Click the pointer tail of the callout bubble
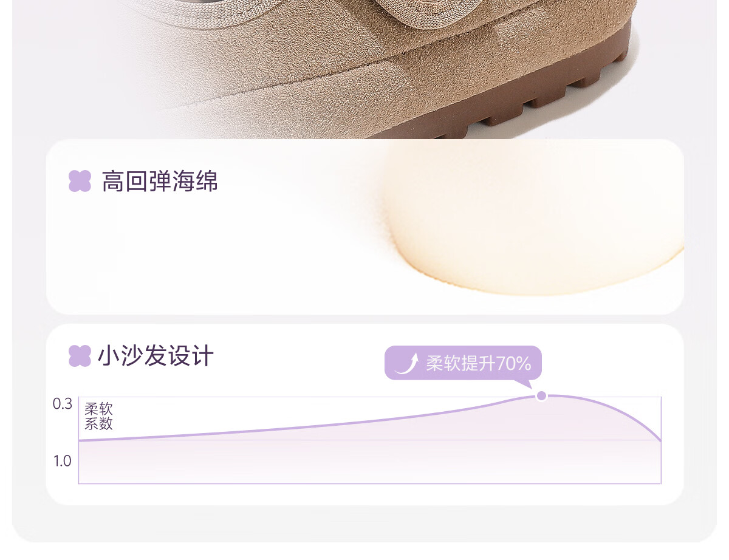Screen dimensions: 729x560 524,383
